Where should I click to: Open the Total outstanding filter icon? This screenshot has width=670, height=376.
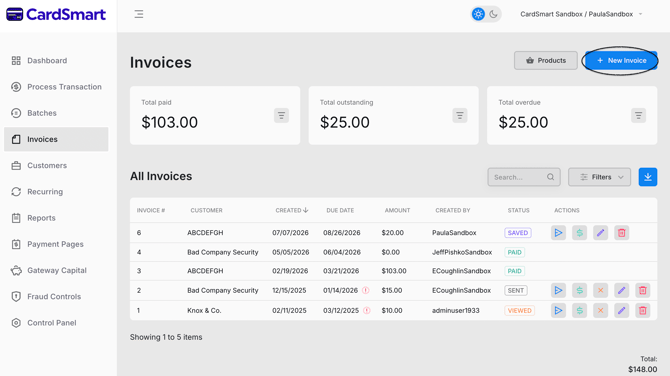coord(460,115)
